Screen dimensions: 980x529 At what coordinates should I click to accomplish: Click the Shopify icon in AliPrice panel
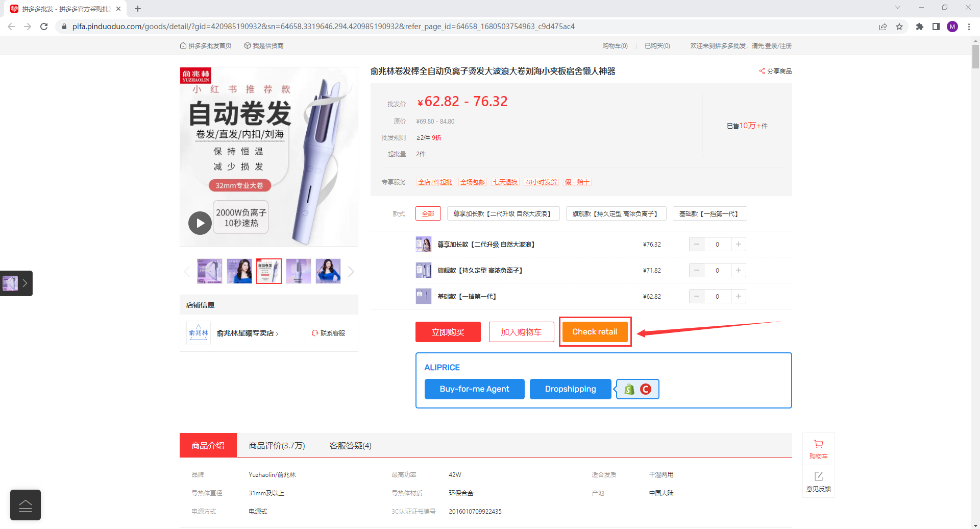(629, 389)
